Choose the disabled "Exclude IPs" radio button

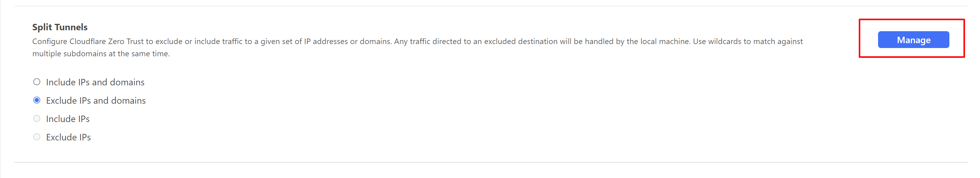pyautogui.click(x=37, y=137)
